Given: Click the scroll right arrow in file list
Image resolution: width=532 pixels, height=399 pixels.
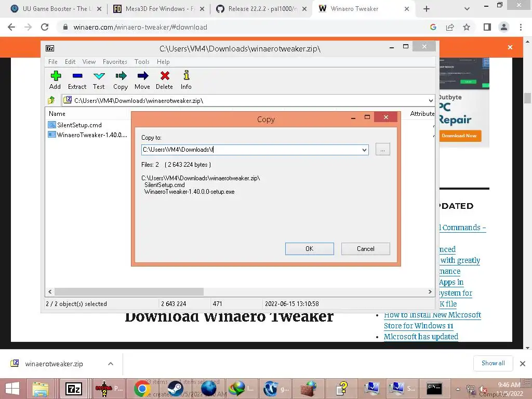Looking at the screenshot, I should click(x=430, y=291).
